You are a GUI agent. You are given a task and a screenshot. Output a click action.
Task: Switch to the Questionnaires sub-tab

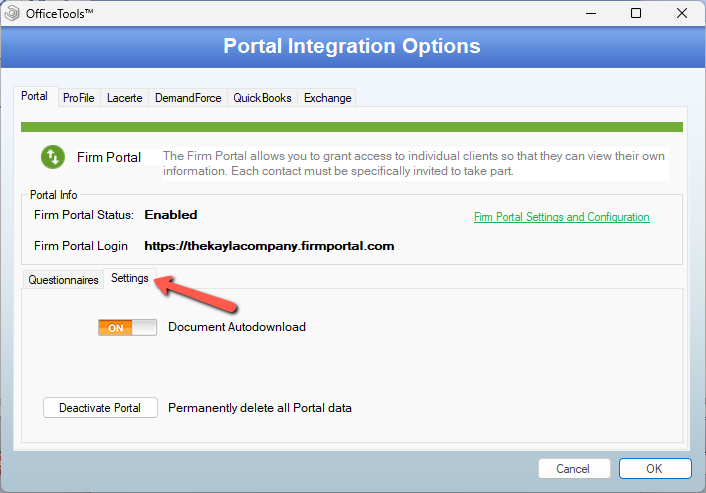point(63,280)
